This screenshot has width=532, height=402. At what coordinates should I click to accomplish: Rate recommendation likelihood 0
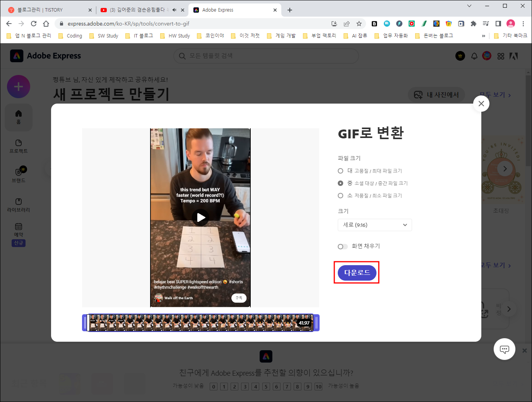click(x=214, y=387)
